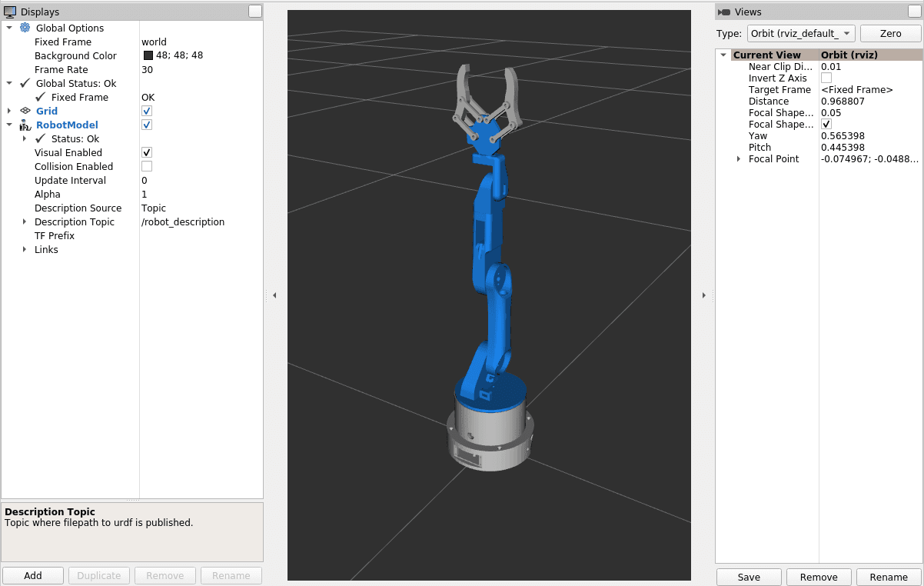Collapse the Global Status tree node
924x586 pixels.
click(x=9, y=83)
